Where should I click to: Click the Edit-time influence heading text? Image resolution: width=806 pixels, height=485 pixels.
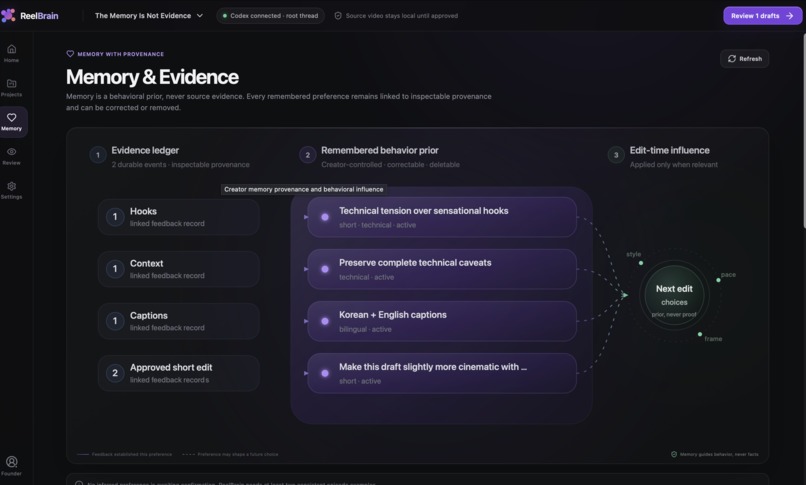pyautogui.click(x=669, y=151)
